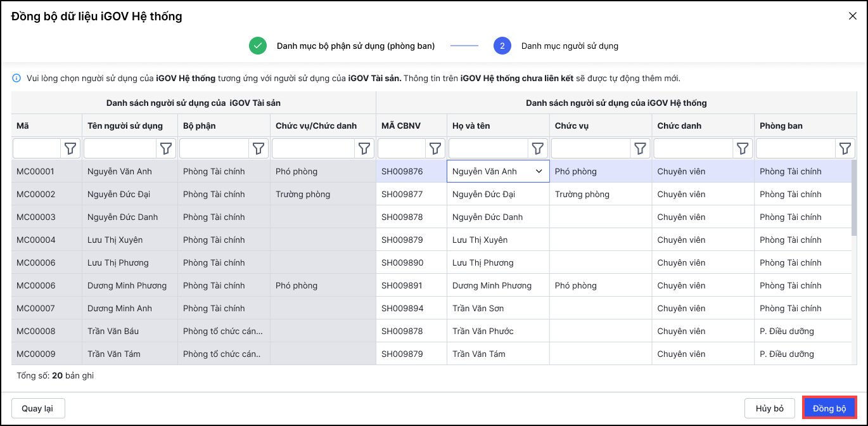Click filter icon for Họ và tên
Image resolution: width=868 pixels, height=426 pixels.
pos(538,148)
